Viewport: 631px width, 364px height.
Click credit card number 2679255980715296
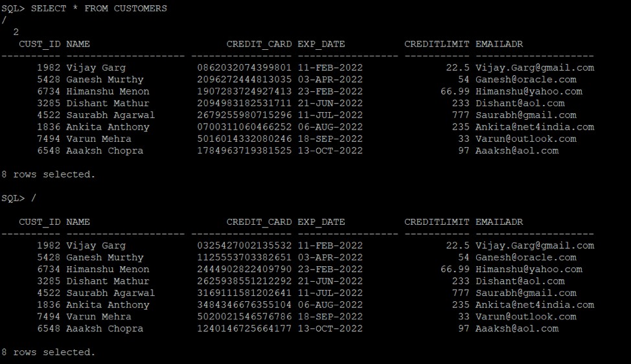pyautogui.click(x=244, y=115)
